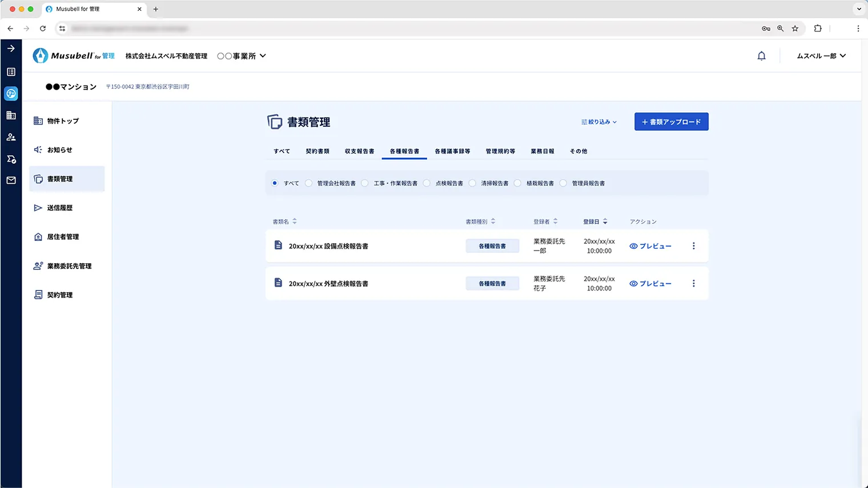The width and height of the screenshot is (868, 488).
Task: Expand the 絞り込み filter dropdown
Action: (598, 122)
